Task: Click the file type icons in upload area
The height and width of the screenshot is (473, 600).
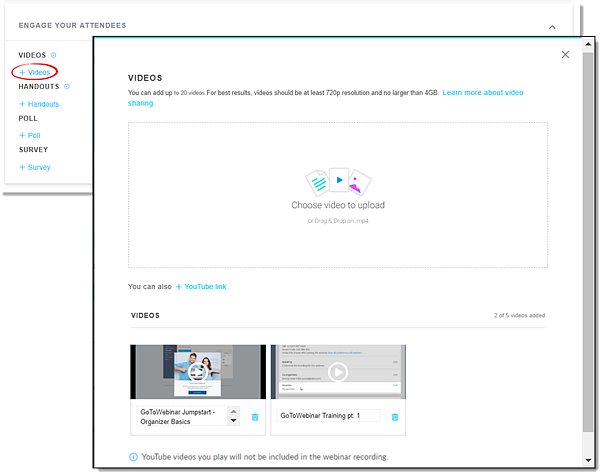Action: pos(338,182)
